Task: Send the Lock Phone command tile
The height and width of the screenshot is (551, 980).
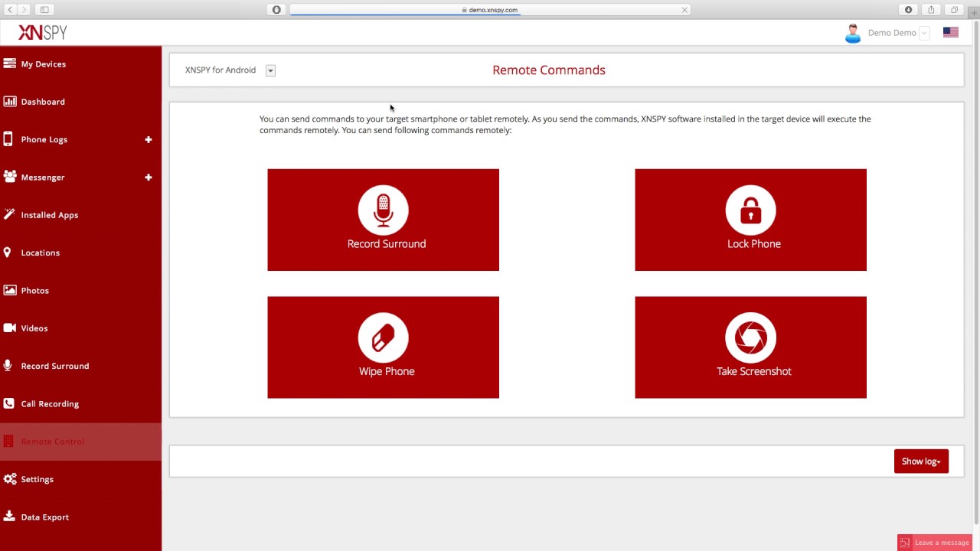Action: click(x=750, y=220)
